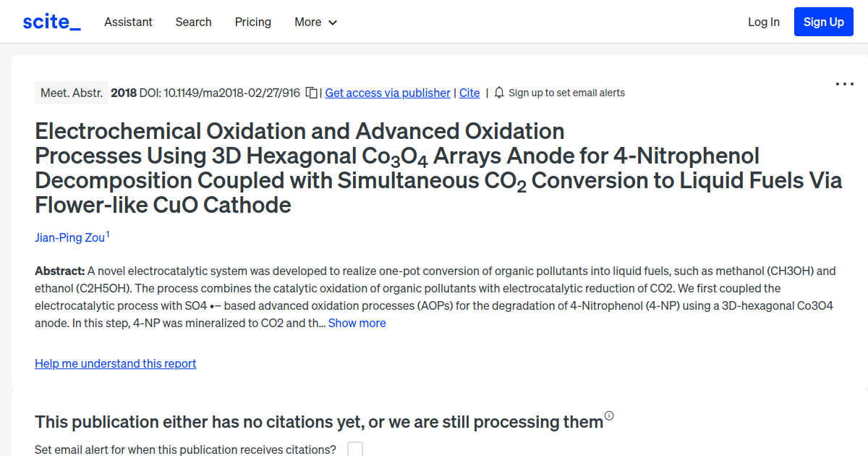Click the Assistant navigation item

click(128, 22)
